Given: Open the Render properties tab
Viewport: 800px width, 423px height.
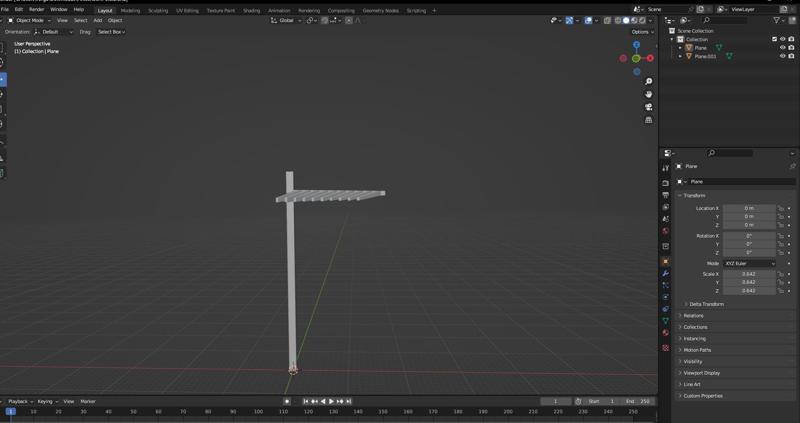Looking at the screenshot, I should (x=665, y=183).
